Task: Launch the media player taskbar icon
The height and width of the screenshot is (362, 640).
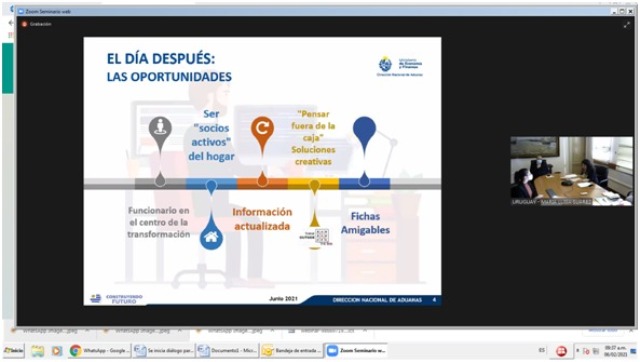Action: pyautogui.click(x=57, y=351)
